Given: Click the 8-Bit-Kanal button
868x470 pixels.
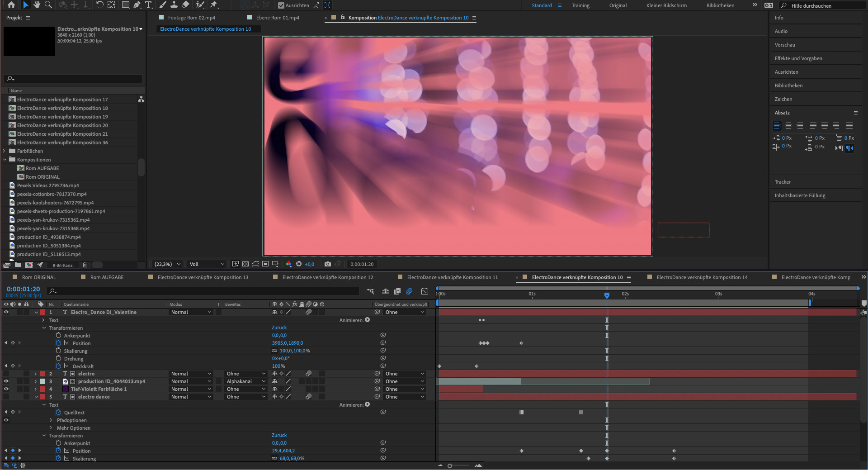Looking at the screenshot, I should tap(63, 265).
